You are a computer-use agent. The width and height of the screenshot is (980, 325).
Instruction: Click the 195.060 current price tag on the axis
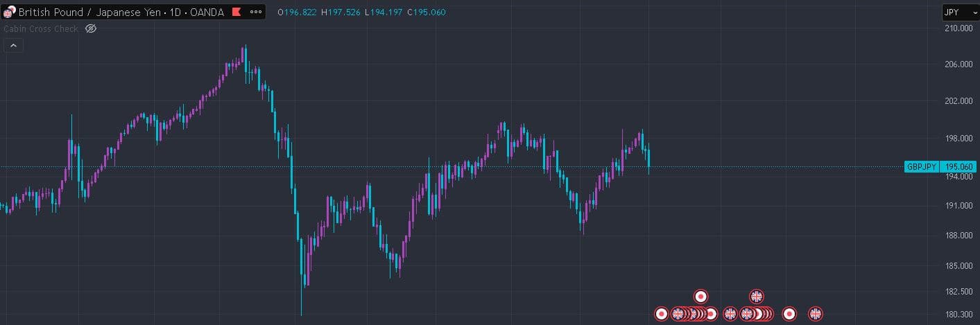click(x=958, y=167)
